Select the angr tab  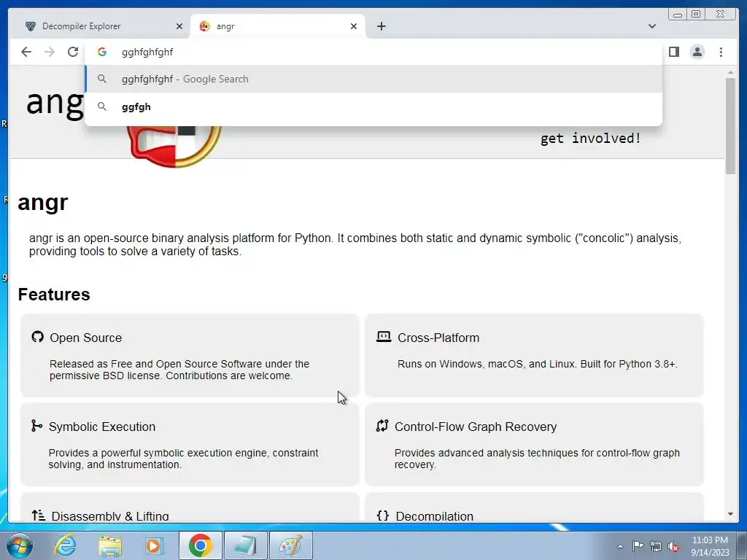[x=278, y=26]
